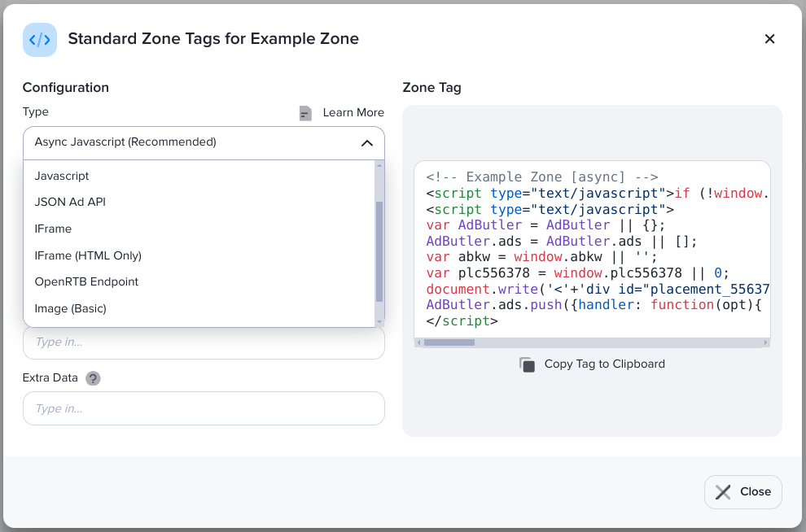806x532 pixels.
Task: Click the 'AdButler.ads = AdButler.ads' line
Action: [x=561, y=241]
